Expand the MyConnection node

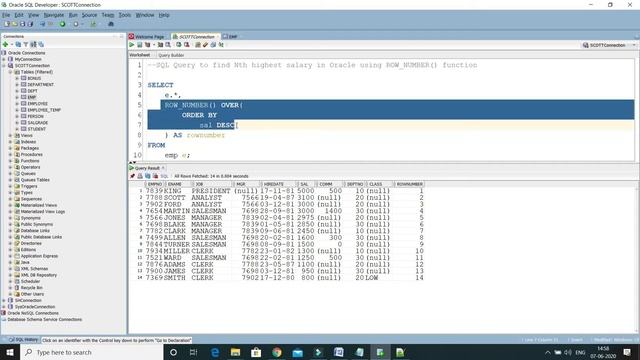click(x=4, y=59)
